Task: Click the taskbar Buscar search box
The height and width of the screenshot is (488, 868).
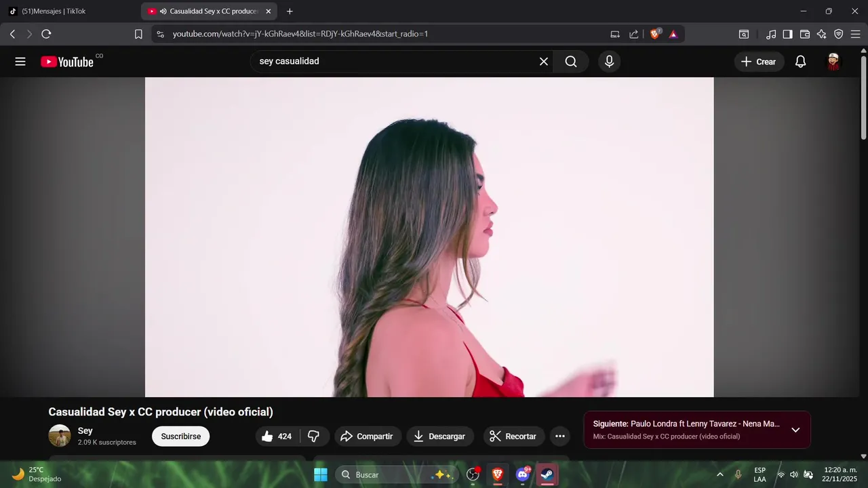Action: (x=398, y=474)
